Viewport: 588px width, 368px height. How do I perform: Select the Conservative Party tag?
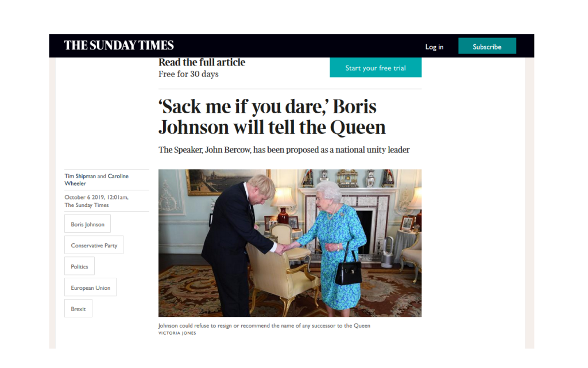click(94, 245)
